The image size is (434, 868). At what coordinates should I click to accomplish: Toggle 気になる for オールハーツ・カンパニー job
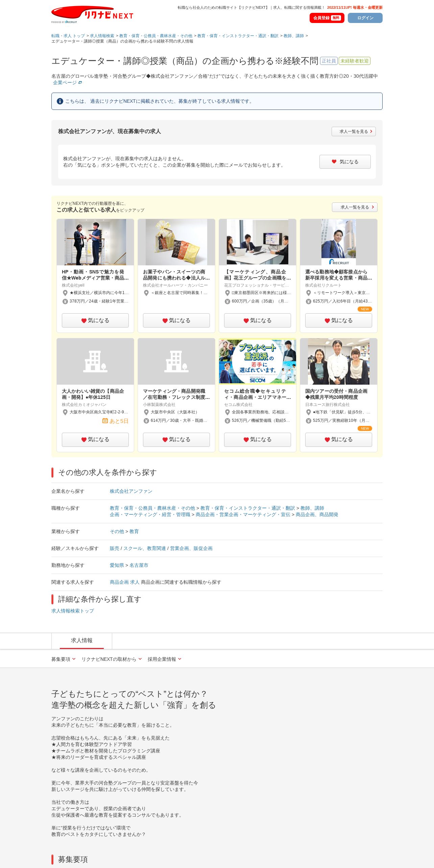(176, 320)
